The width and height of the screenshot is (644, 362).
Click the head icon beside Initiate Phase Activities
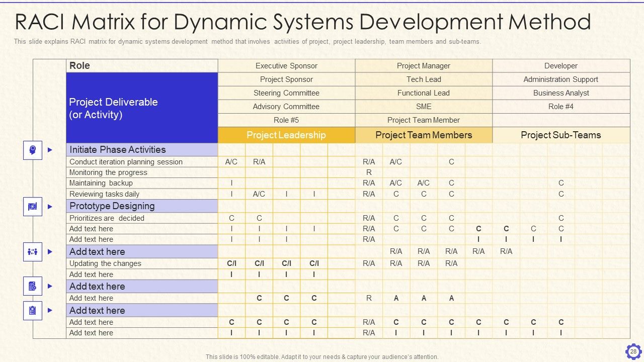tap(33, 150)
